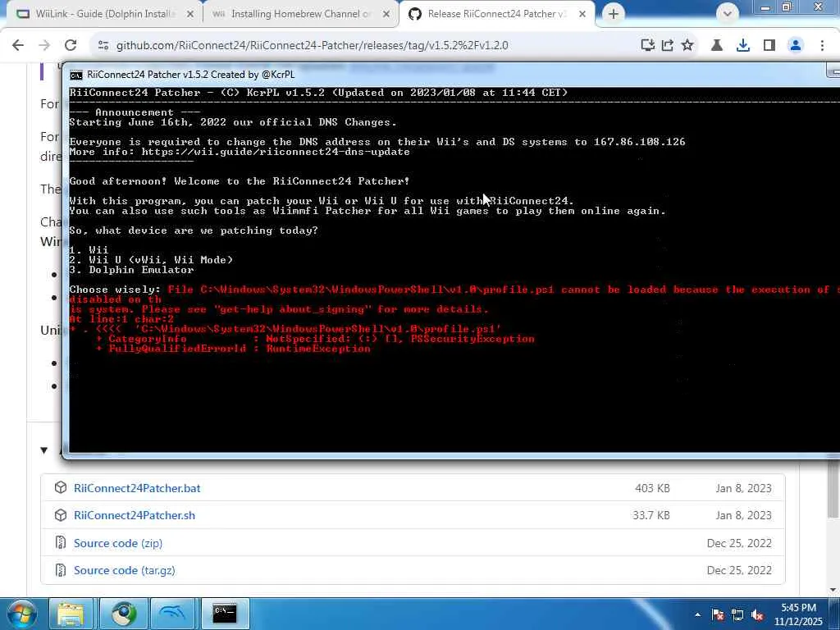Open the extensions flask icon
840x630 pixels.
[x=717, y=46]
